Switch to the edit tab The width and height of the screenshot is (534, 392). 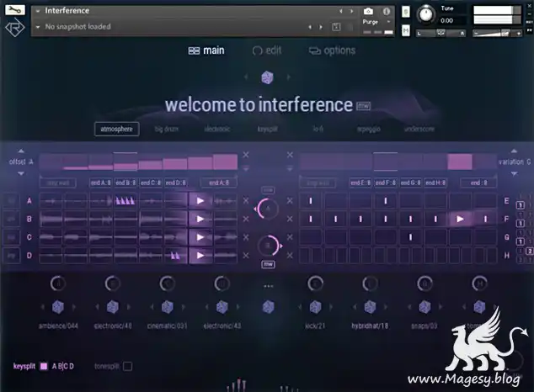(x=267, y=50)
